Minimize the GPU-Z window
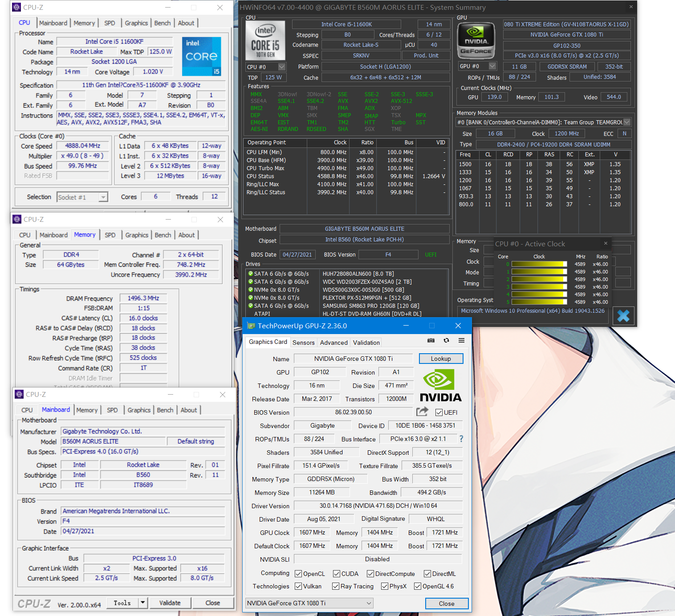 click(406, 326)
